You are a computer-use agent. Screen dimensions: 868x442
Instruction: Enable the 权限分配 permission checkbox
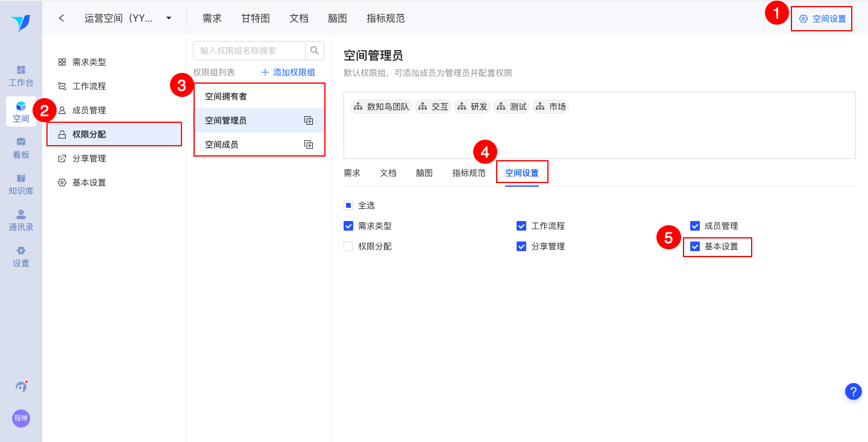(348, 246)
